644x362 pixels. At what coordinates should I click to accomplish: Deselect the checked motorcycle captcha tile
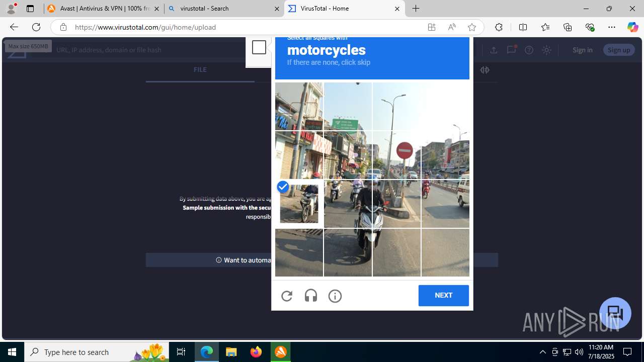299,204
